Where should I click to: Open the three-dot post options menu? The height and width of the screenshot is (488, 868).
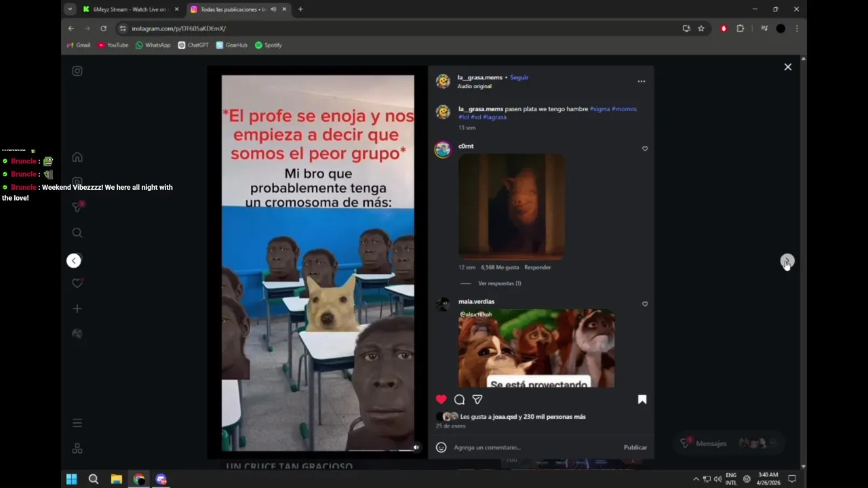[642, 81]
